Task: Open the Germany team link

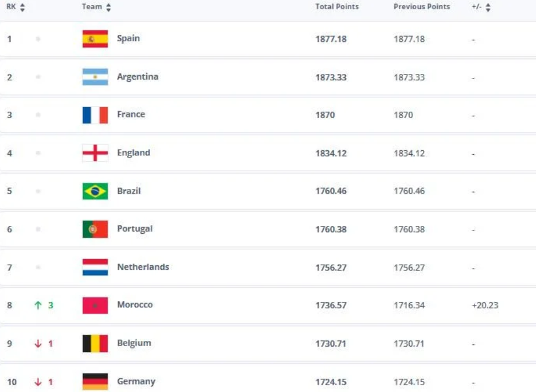Action: 136,381
